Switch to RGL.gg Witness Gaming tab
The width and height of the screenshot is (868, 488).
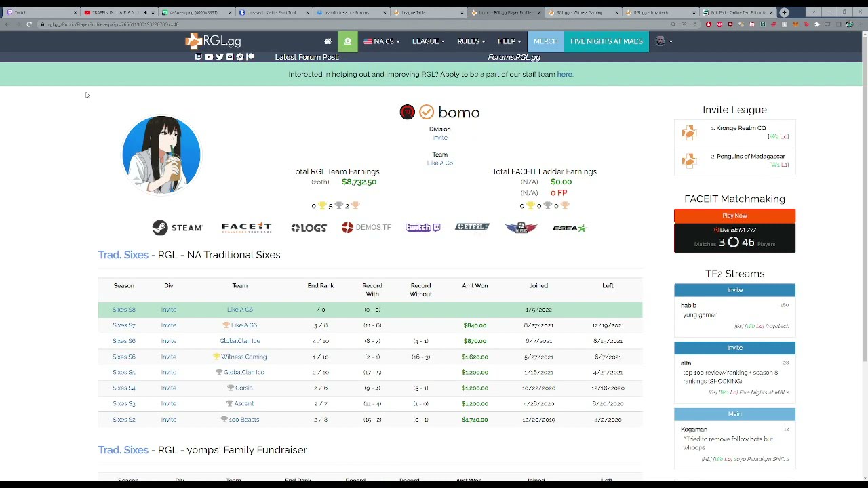point(584,12)
